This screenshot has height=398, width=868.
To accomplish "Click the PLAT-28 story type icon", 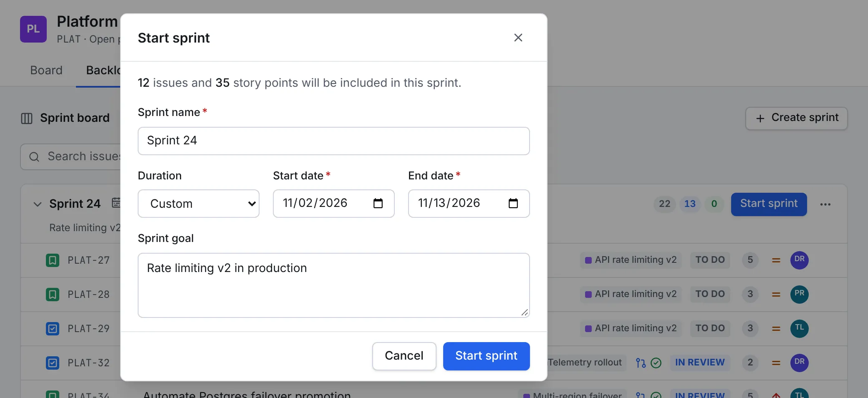I will pos(53,295).
